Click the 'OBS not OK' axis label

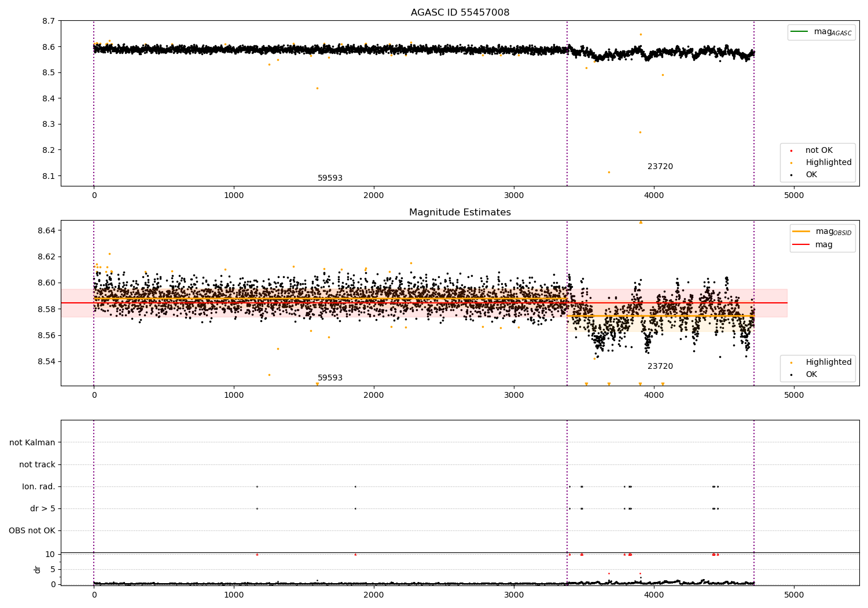(32, 530)
